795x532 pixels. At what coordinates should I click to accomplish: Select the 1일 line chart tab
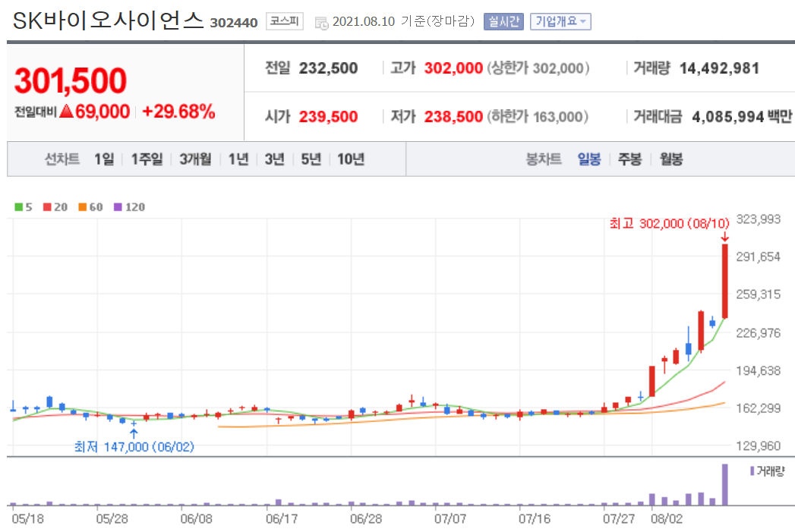[x=105, y=159]
